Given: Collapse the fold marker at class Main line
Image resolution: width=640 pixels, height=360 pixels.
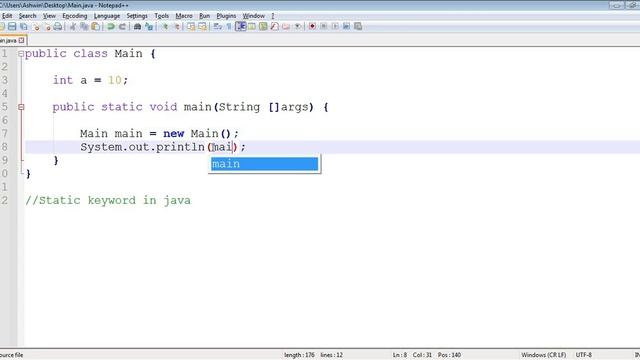Looking at the screenshot, I should coord(21,53).
